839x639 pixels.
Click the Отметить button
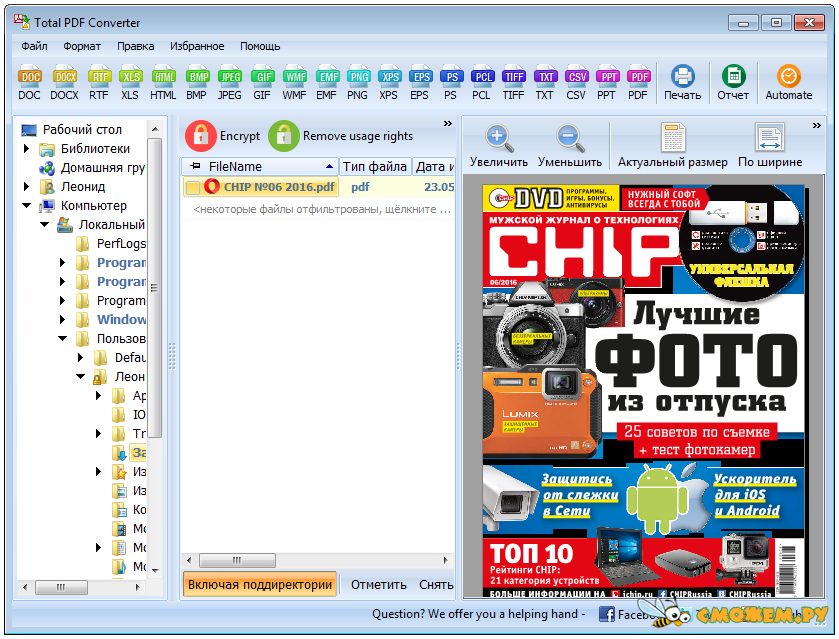[378, 585]
